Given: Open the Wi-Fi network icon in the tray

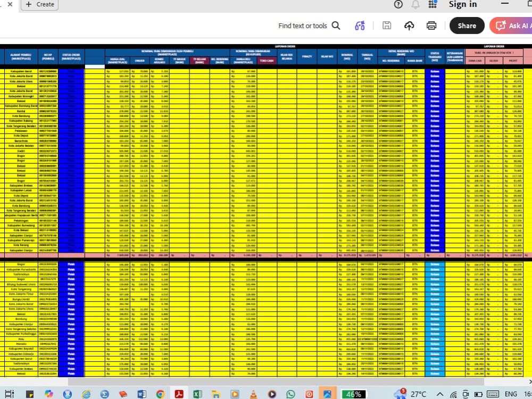Looking at the screenshot, I should pyautogui.click(x=453, y=394).
